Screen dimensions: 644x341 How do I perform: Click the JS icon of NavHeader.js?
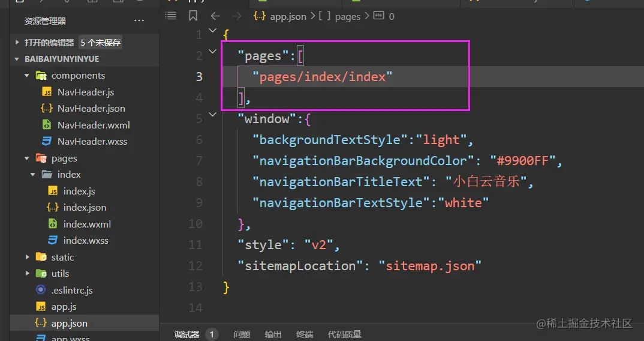(47, 92)
